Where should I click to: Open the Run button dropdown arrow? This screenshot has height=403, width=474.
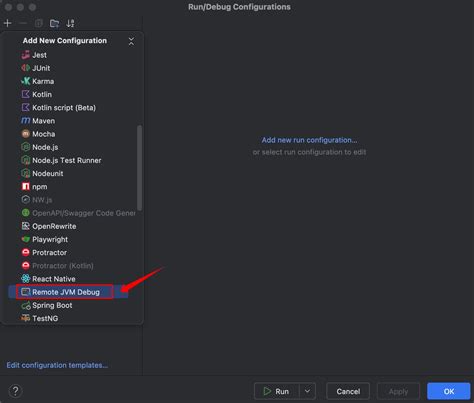pos(307,391)
